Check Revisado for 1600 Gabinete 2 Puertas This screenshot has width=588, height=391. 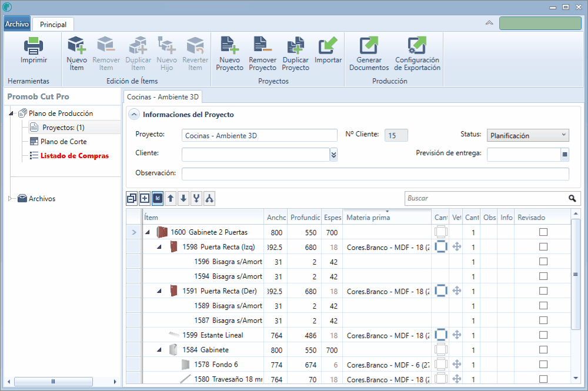coord(543,232)
